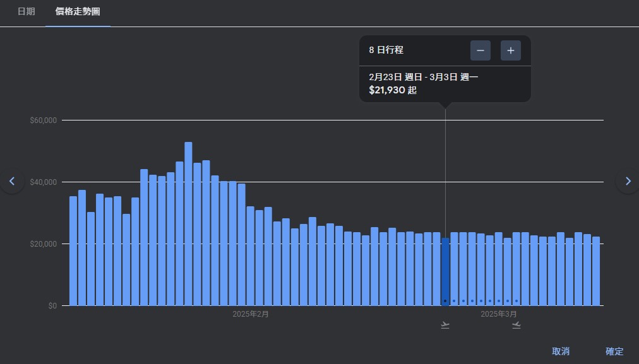639x364 pixels.
Task: Increase trip length with the plus button
Action: pyautogui.click(x=510, y=50)
